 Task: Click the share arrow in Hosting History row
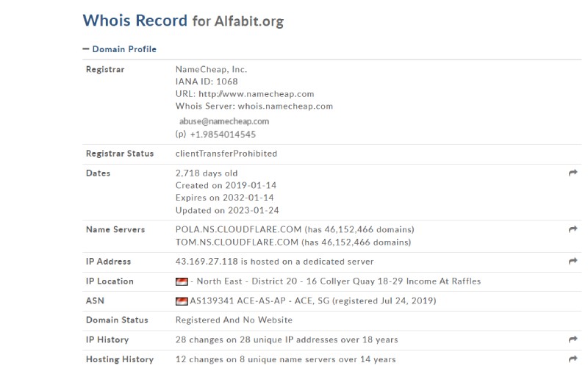point(573,359)
